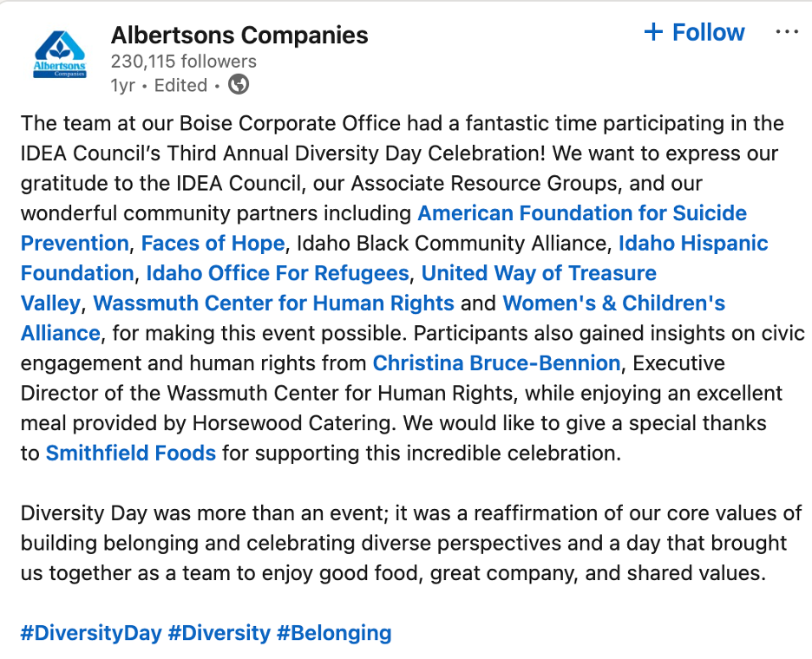Click the Albertsons Companies logo
Screen dimensions: 812x659
click(x=60, y=55)
